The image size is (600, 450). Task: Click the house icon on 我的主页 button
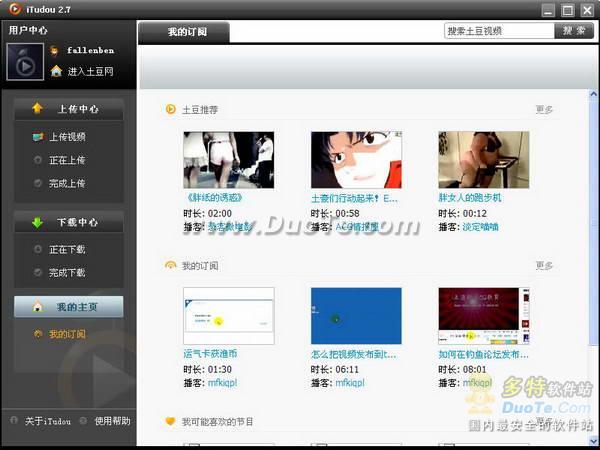click(37, 307)
